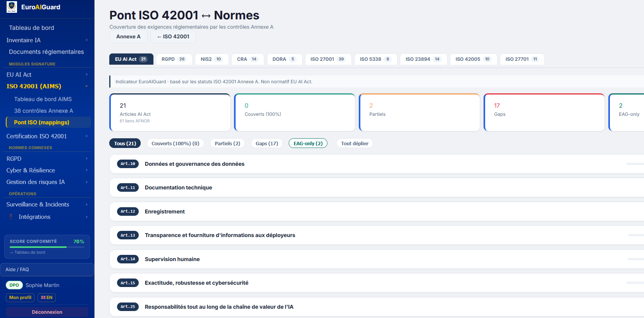Expand Art.14 Supervision humaine row
The width and height of the screenshot is (644, 318).
377,259
